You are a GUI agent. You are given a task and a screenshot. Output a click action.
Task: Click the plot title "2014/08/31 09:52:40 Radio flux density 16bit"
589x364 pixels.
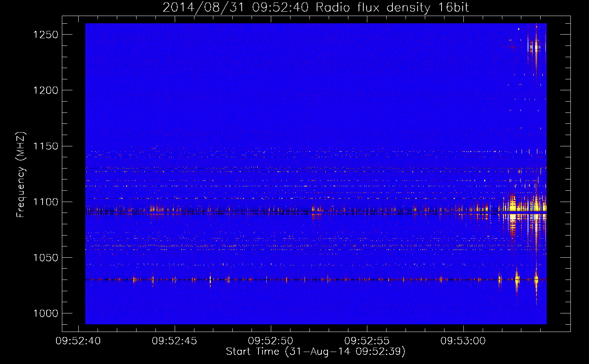tap(316, 8)
